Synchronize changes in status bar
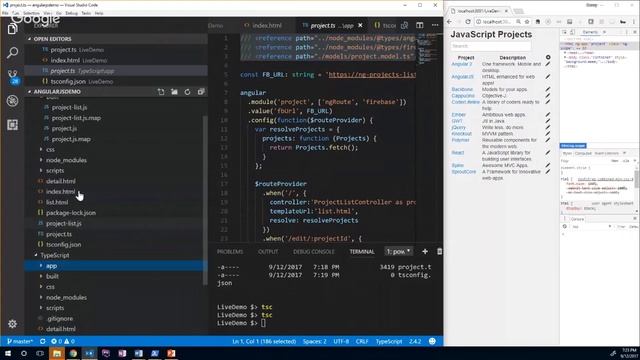Screen dimensions: 640x360 42,341
